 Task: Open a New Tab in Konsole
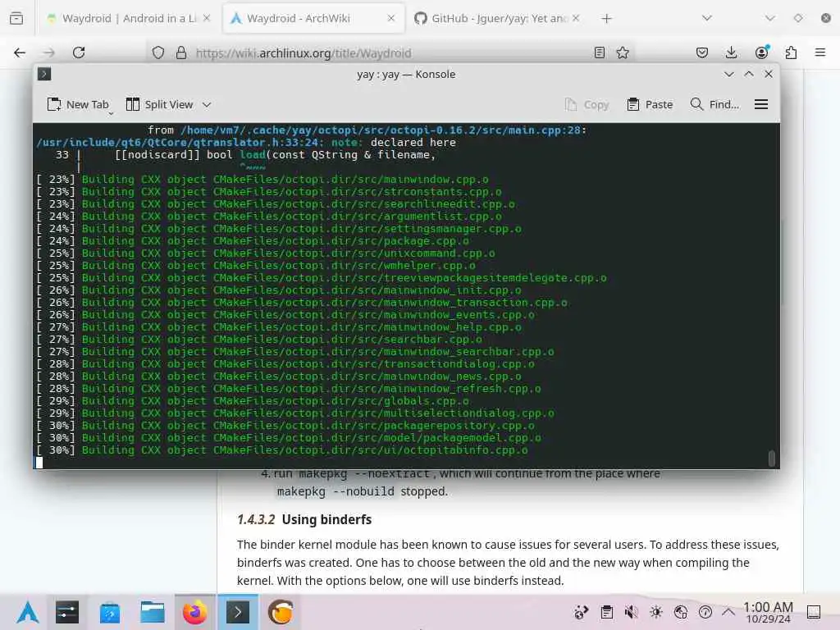[78, 104]
